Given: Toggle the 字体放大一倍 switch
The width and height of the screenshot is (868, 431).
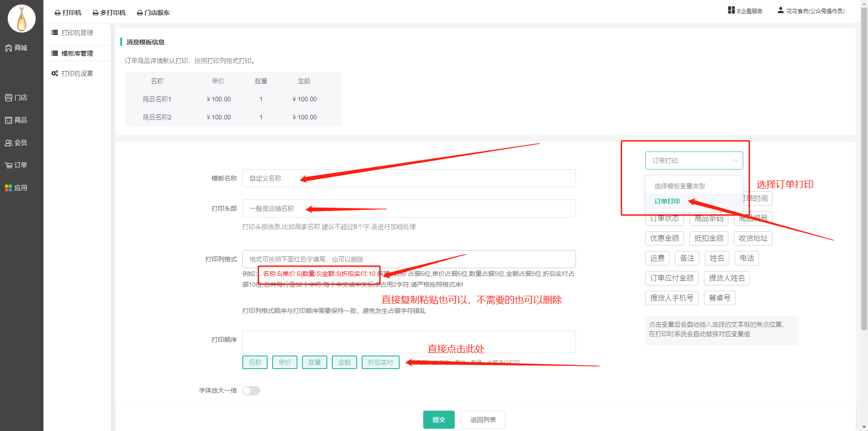Looking at the screenshot, I should click(251, 391).
